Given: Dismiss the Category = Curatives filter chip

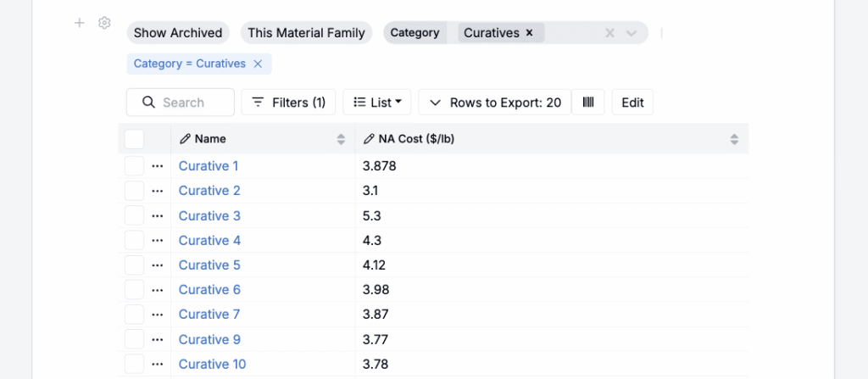Looking at the screenshot, I should click(258, 64).
